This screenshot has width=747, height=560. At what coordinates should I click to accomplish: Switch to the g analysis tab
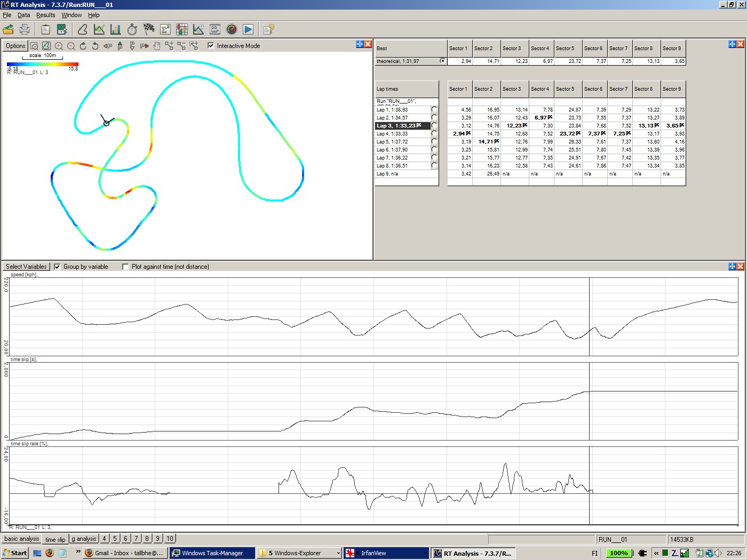coord(84,539)
